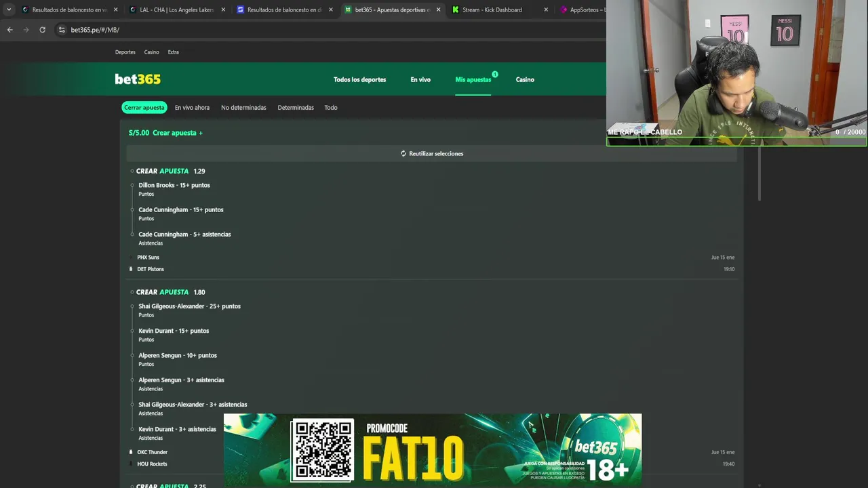Open Casino top link above the logo
The image size is (868, 488).
tap(151, 52)
